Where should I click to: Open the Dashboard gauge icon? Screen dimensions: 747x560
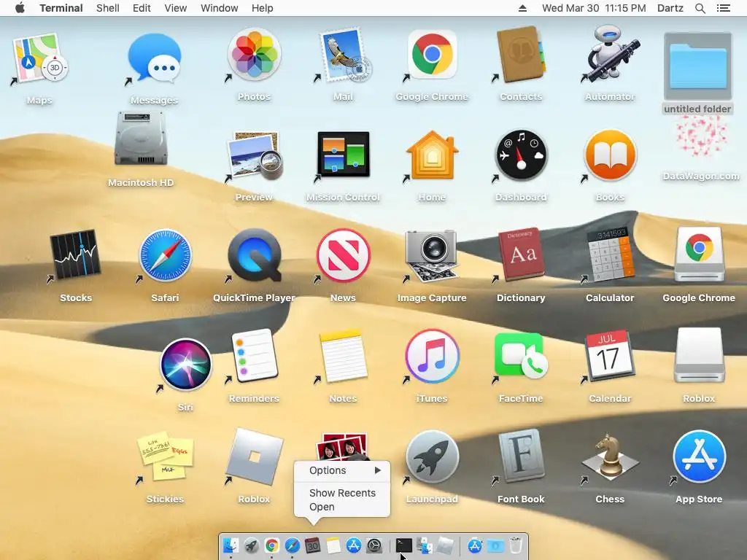pyautogui.click(x=521, y=156)
